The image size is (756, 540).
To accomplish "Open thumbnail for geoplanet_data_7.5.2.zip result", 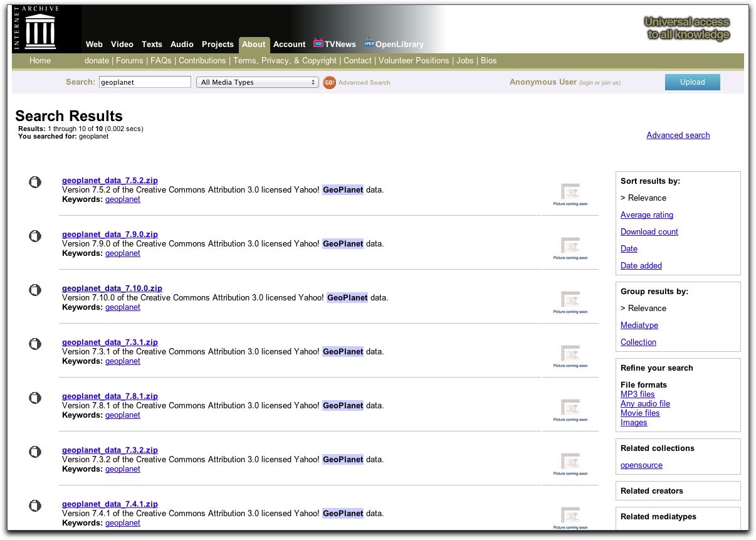I will (x=570, y=194).
